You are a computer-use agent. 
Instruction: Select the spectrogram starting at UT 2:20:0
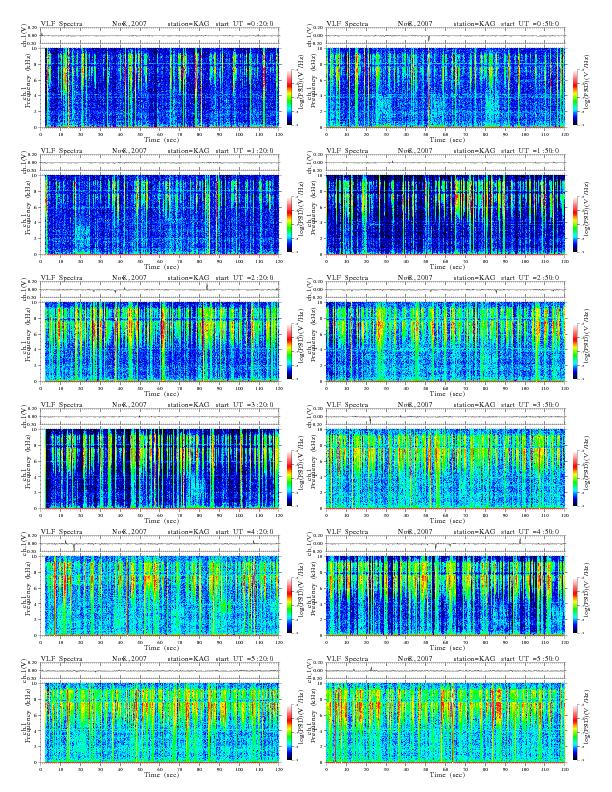(160, 341)
